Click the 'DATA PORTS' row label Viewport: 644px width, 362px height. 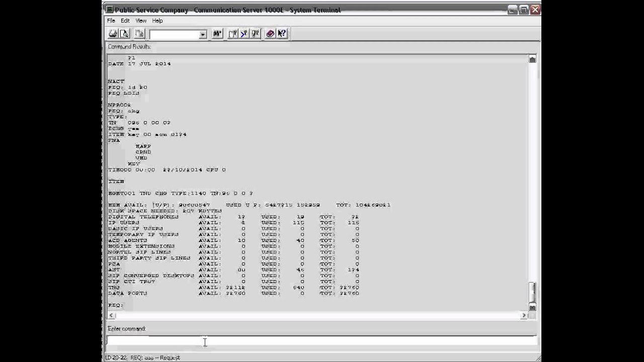pos(127,293)
